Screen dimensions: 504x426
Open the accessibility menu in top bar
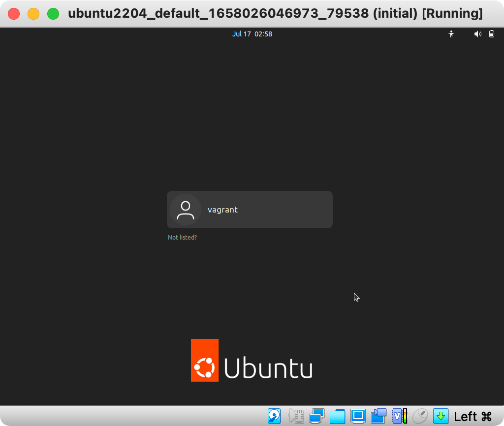tap(451, 34)
